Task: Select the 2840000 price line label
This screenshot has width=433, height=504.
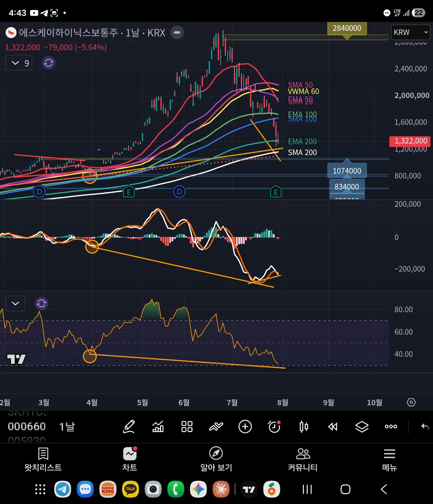Action: point(347,28)
